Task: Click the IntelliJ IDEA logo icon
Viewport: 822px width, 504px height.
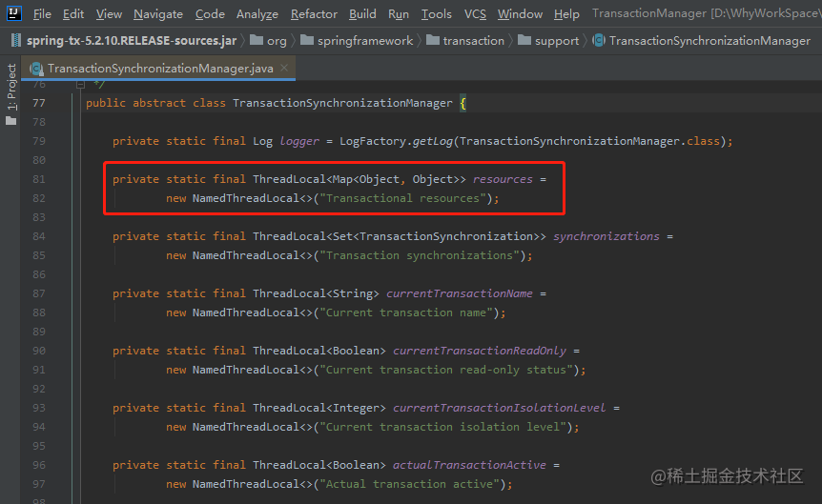Action: coord(14,13)
